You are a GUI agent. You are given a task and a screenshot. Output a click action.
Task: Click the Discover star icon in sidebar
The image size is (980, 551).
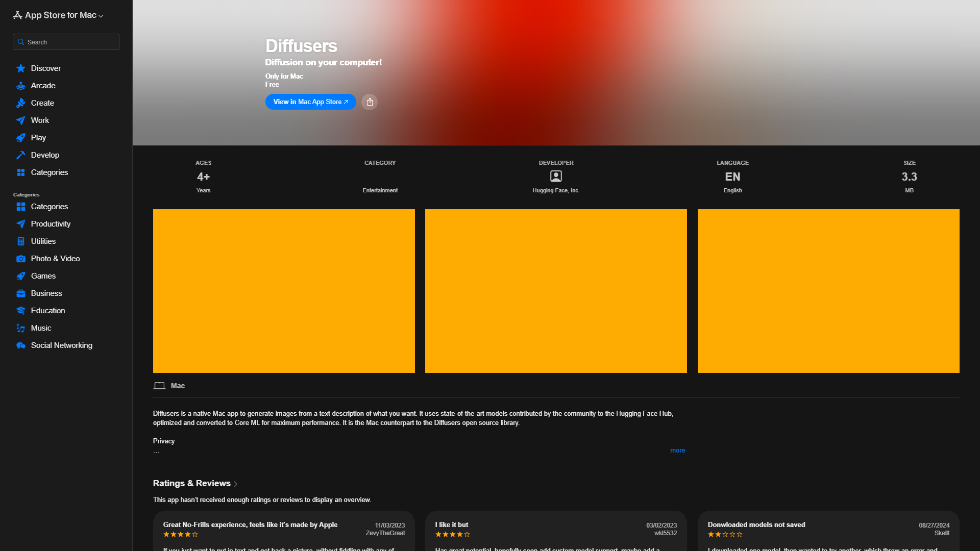click(21, 68)
